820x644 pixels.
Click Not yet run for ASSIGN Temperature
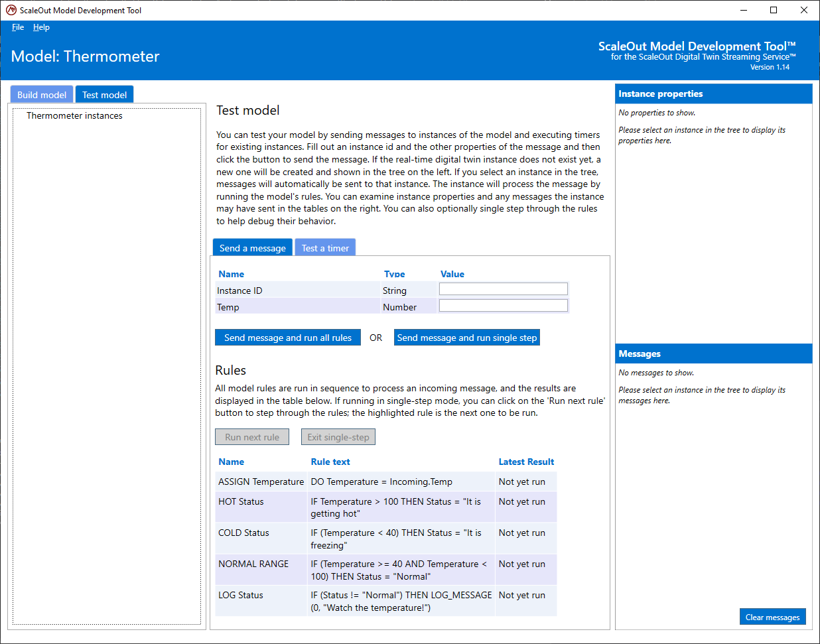point(522,482)
